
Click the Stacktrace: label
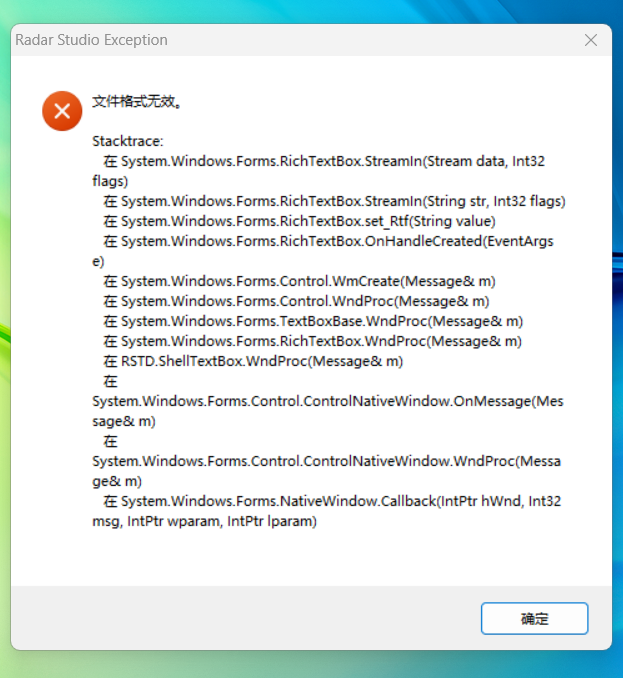point(128,141)
